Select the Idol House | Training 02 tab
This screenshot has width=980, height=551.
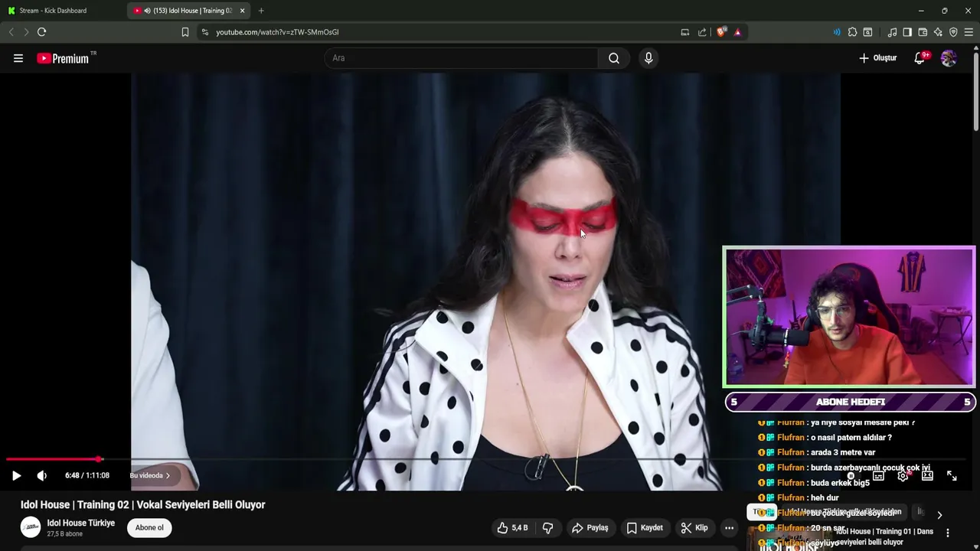click(x=188, y=11)
